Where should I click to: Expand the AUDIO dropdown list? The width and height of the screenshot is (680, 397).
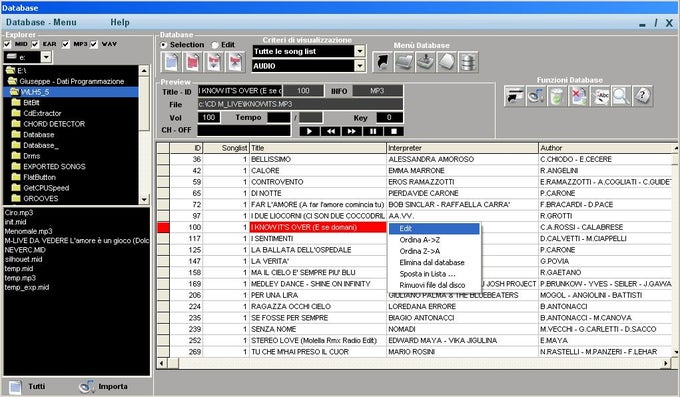pos(360,66)
